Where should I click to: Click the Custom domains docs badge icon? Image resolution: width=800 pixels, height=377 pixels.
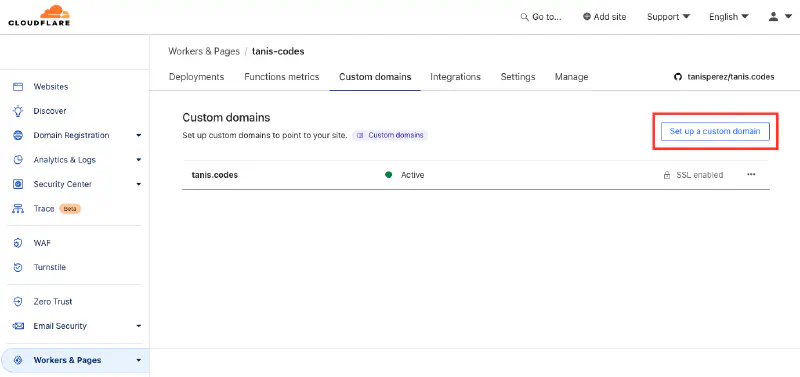click(360, 136)
